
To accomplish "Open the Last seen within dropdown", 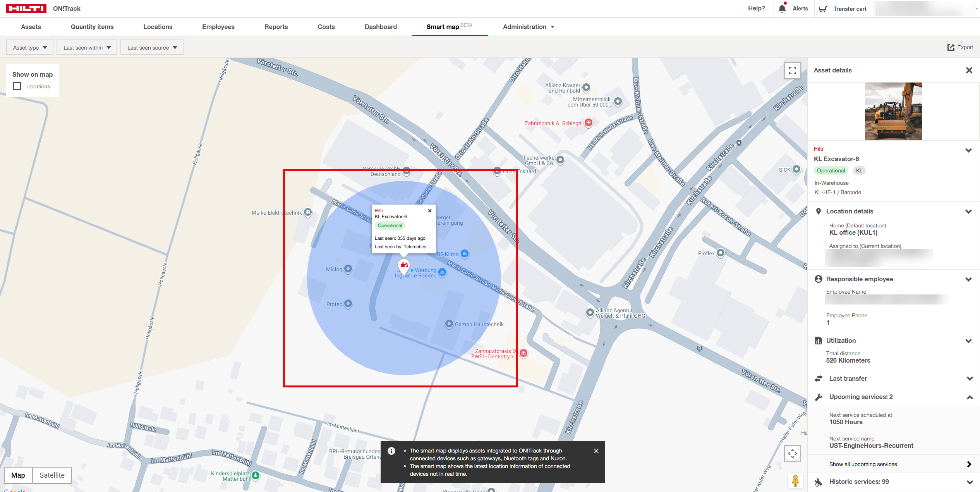I will pos(87,48).
